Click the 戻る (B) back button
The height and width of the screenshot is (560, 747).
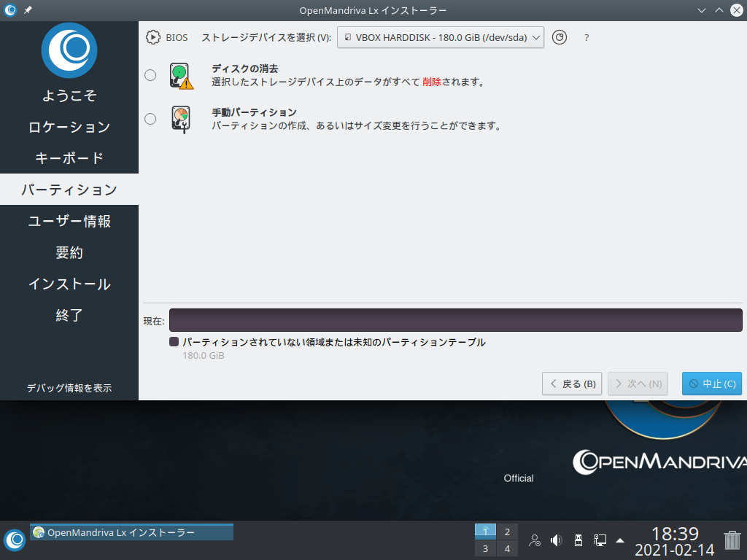(x=572, y=384)
